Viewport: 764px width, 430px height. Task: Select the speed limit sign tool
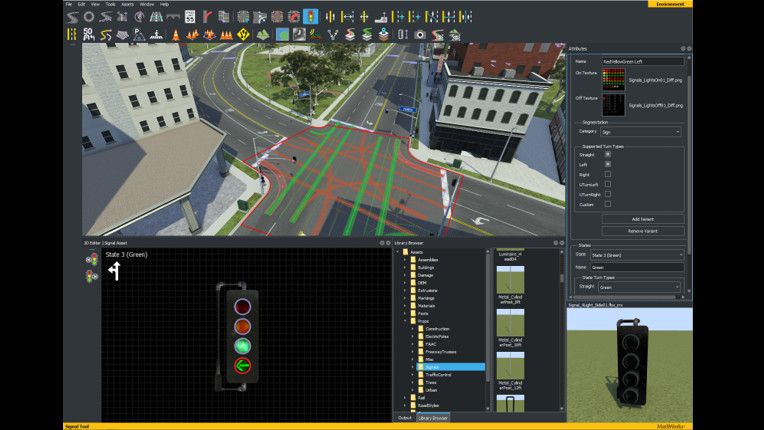[x=190, y=17]
